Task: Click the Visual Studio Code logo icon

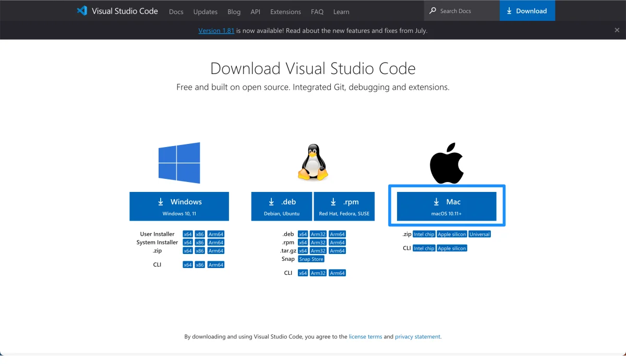Action: (82, 11)
